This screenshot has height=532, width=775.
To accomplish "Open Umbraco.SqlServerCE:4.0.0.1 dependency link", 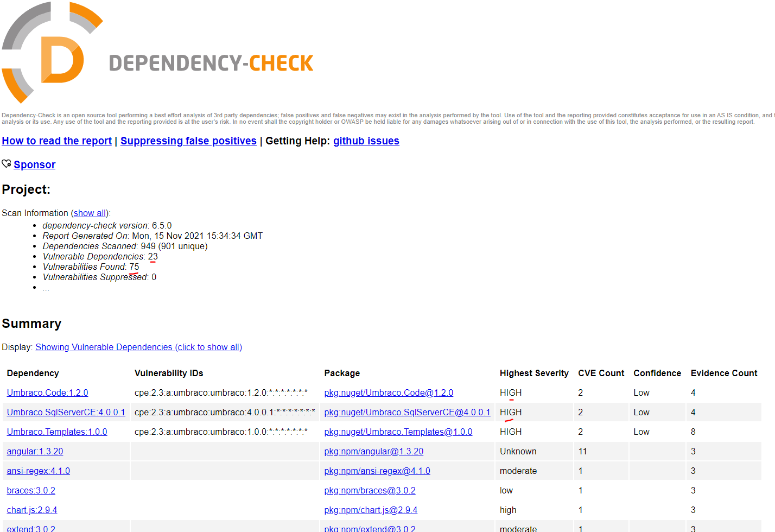I will pyautogui.click(x=66, y=412).
